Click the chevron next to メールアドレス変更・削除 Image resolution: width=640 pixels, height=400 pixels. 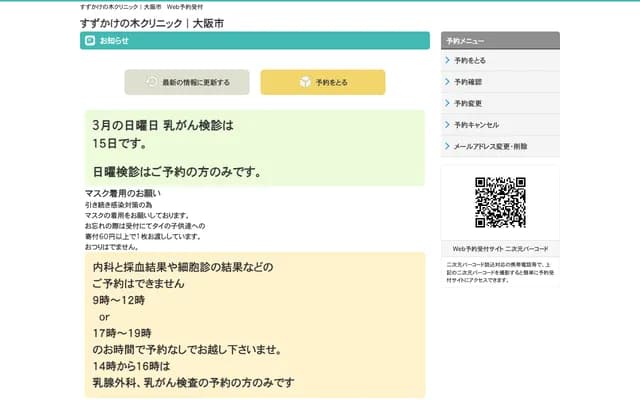[x=446, y=146]
